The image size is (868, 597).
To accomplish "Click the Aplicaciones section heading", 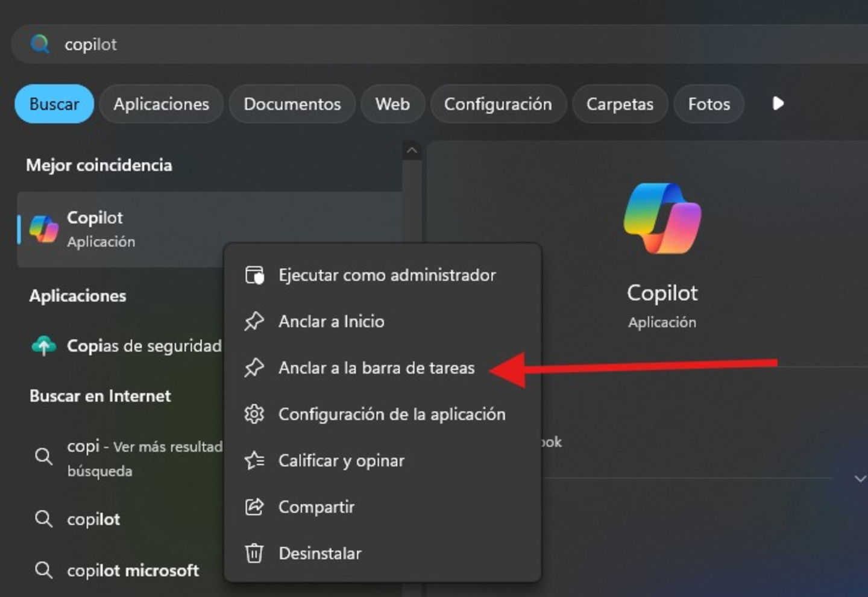I will pos(78,296).
